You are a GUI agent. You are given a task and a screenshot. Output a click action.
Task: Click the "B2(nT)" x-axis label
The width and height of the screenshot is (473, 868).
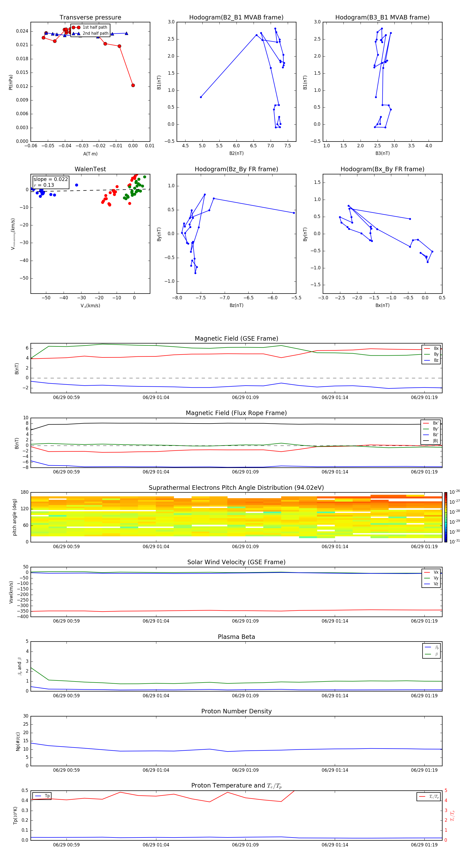click(x=236, y=153)
